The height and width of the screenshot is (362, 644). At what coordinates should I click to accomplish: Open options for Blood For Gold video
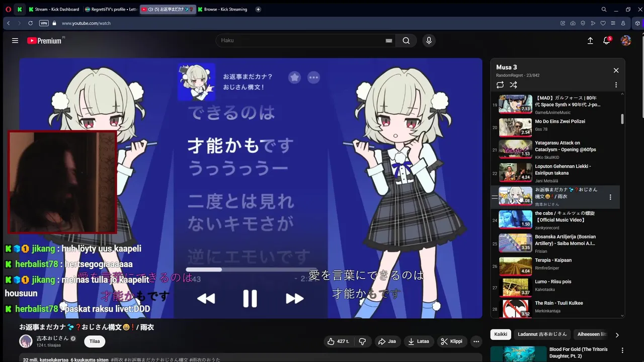tap(622, 350)
